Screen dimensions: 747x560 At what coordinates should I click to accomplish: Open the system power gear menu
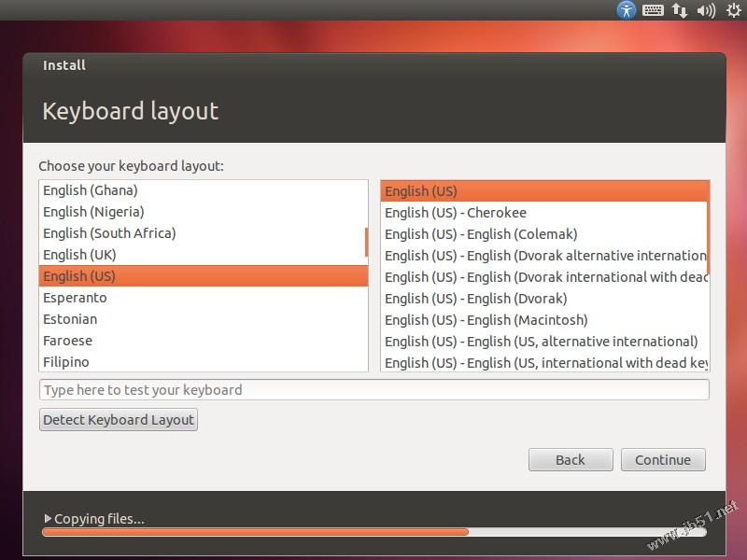(x=734, y=10)
